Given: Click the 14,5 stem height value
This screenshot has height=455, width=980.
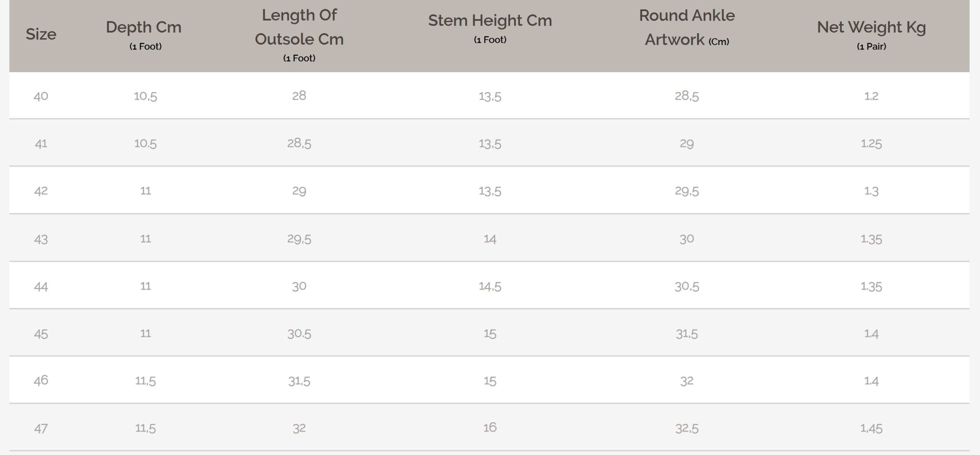Looking at the screenshot, I should 490,287.
